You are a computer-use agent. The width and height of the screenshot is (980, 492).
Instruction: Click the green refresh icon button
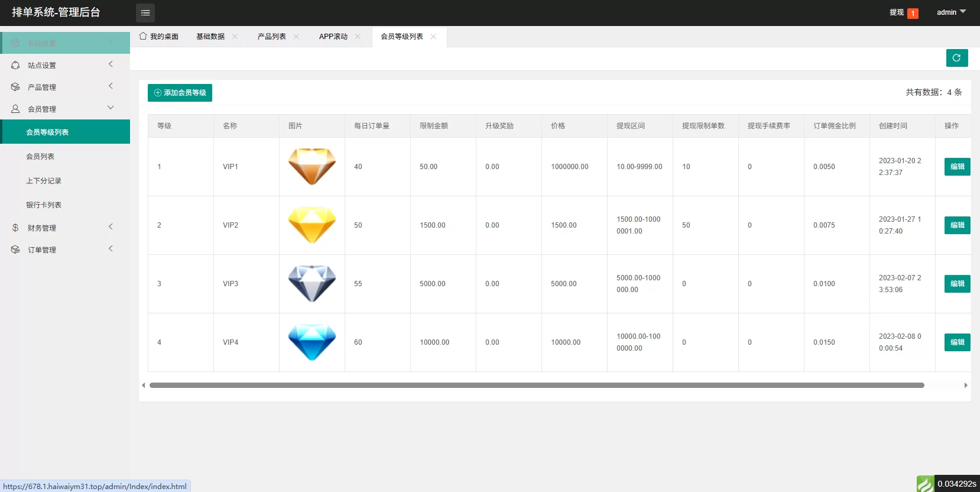click(956, 58)
